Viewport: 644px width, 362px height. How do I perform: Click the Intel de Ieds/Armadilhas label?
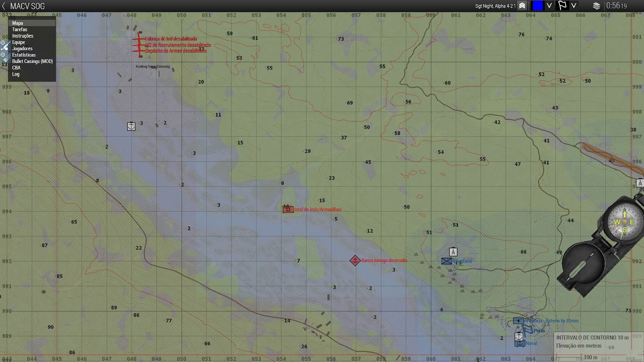coord(318,210)
